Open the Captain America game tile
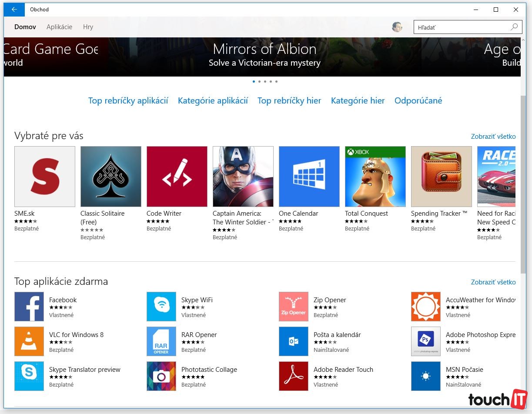 pos(243,177)
